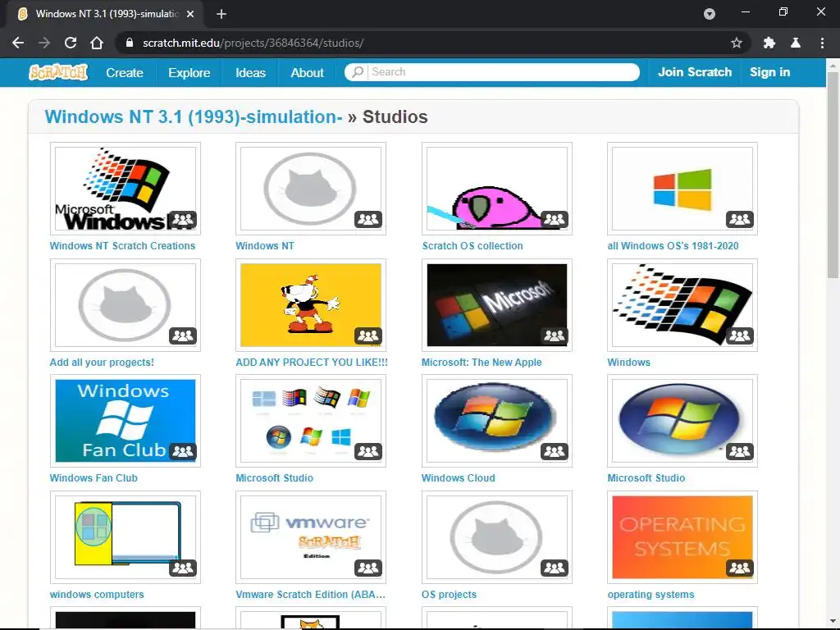Click operating systems link
The width and height of the screenshot is (840, 630).
tap(651, 594)
